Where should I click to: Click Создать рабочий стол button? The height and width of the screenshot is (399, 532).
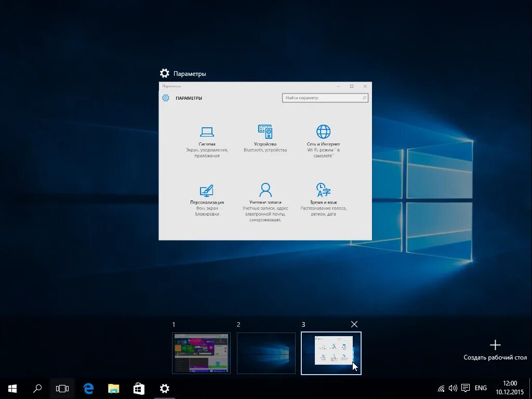[x=495, y=350]
